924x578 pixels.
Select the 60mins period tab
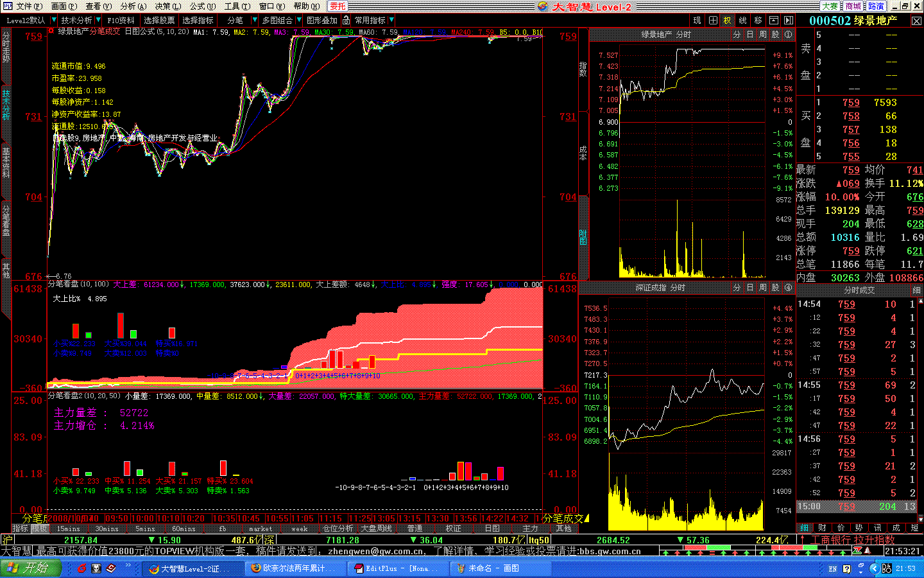click(184, 529)
